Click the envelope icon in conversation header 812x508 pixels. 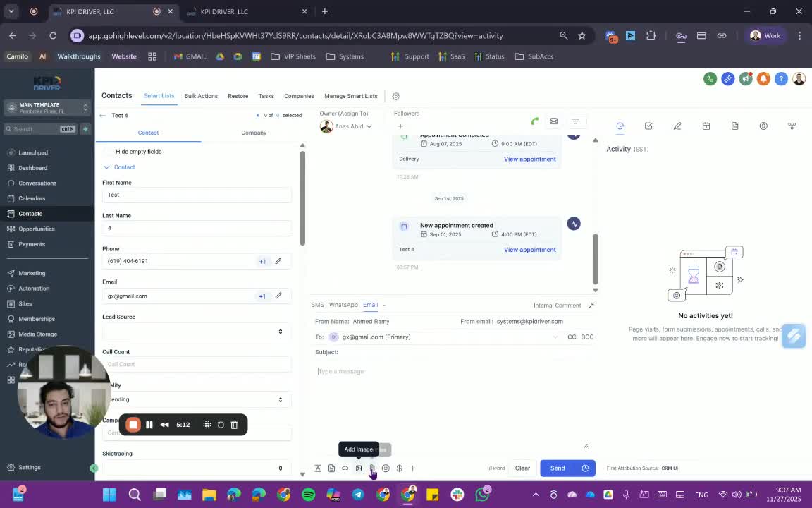pyautogui.click(x=553, y=121)
